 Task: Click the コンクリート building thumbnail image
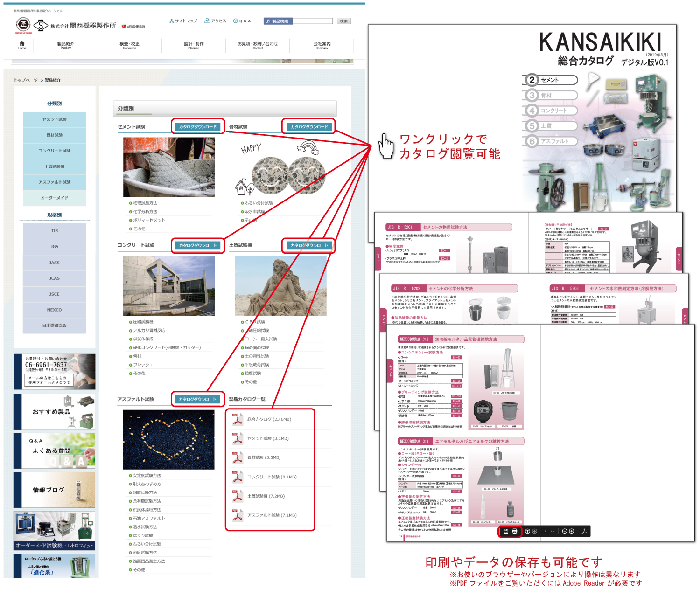pyautogui.click(x=169, y=286)
